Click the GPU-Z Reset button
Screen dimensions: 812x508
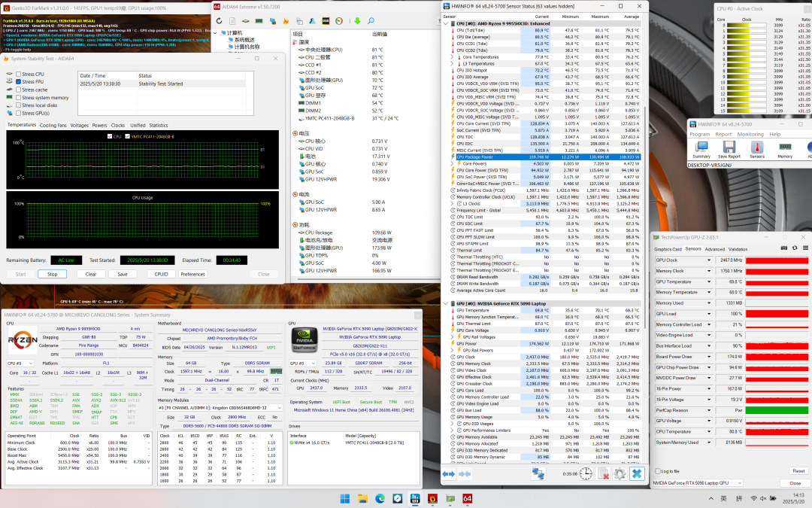pyautogui.click(x=798, y=471)
